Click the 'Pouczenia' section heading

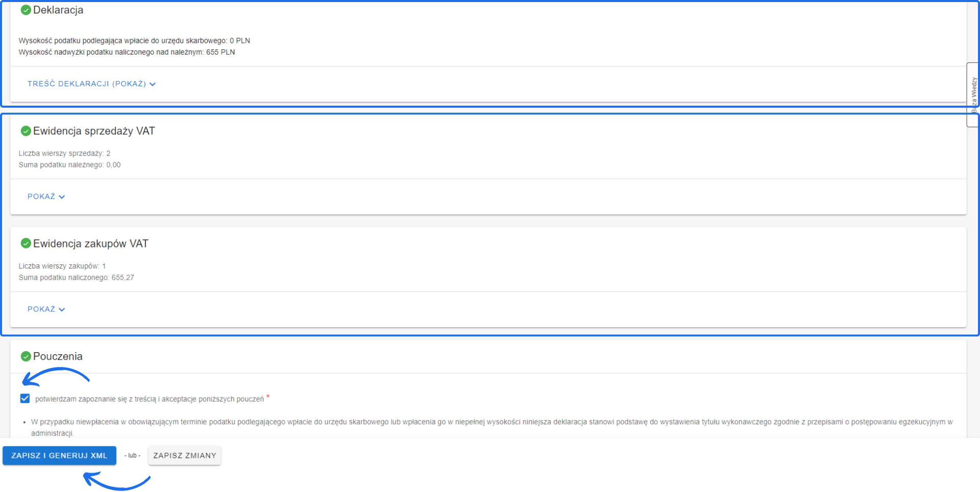tap(58, 357)
